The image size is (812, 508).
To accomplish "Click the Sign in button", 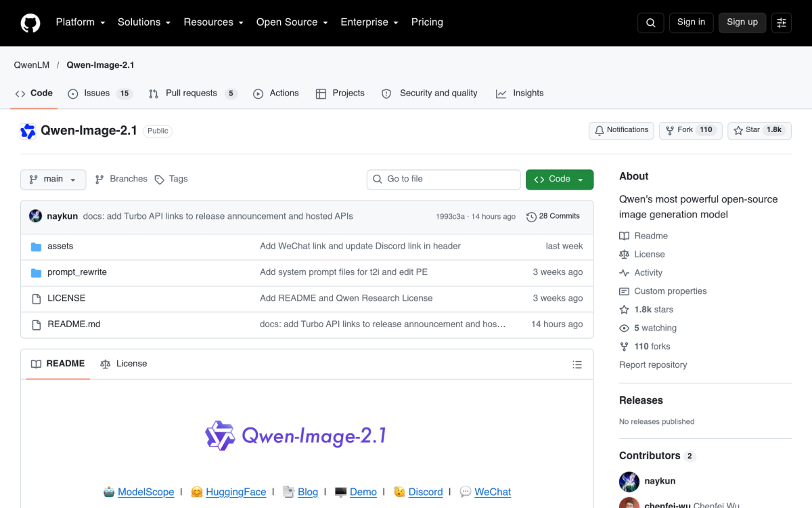I will pyautogui.click(x=691, y=22).
